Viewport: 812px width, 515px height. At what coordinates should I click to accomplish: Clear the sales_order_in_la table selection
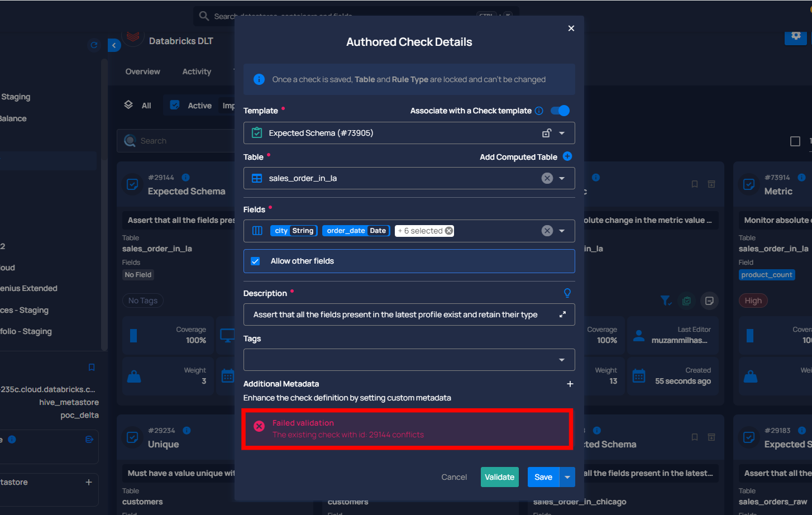pos(547,178)
